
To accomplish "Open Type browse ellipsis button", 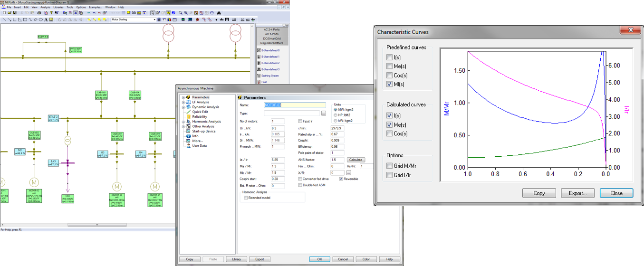I will (324, 114).
